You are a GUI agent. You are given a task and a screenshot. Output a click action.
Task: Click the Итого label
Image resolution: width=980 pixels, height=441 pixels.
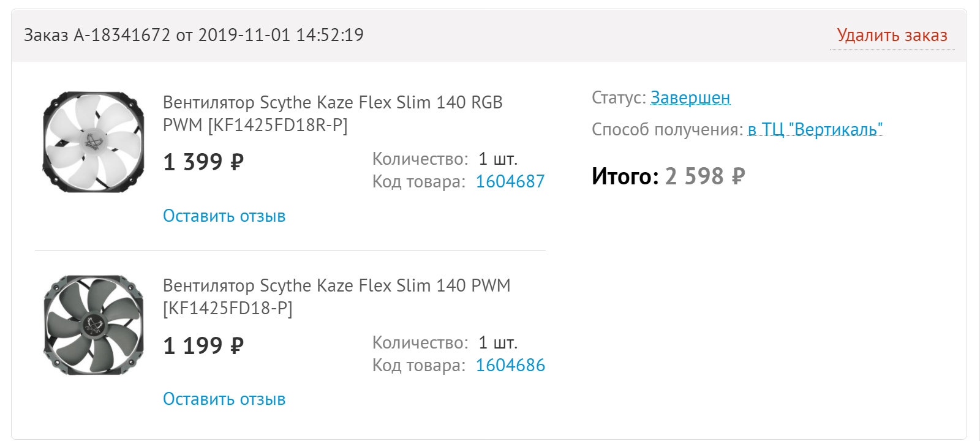pos(625,176)
